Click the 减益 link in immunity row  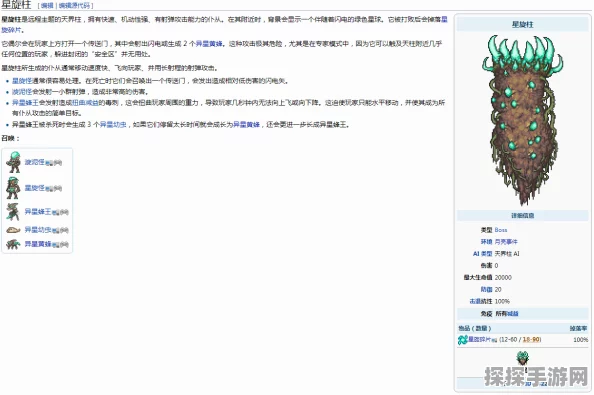click(513, 314)
